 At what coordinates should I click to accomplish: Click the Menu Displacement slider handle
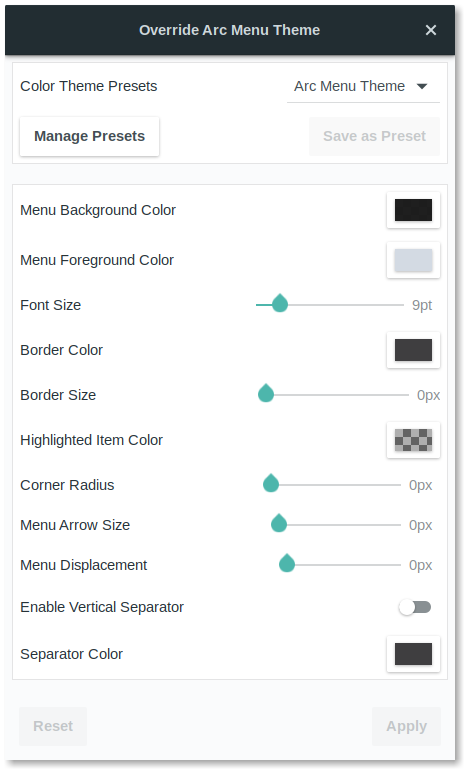287,564
